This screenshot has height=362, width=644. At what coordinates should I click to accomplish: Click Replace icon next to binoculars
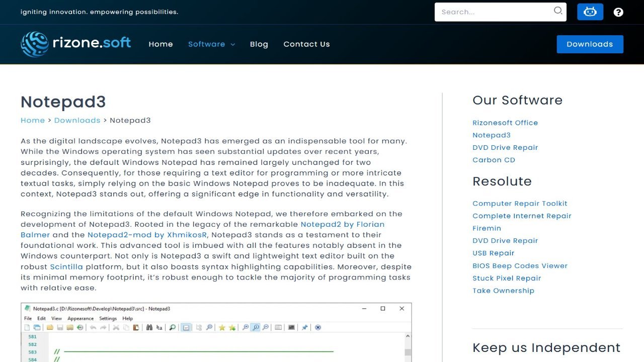tap(159, 327)
